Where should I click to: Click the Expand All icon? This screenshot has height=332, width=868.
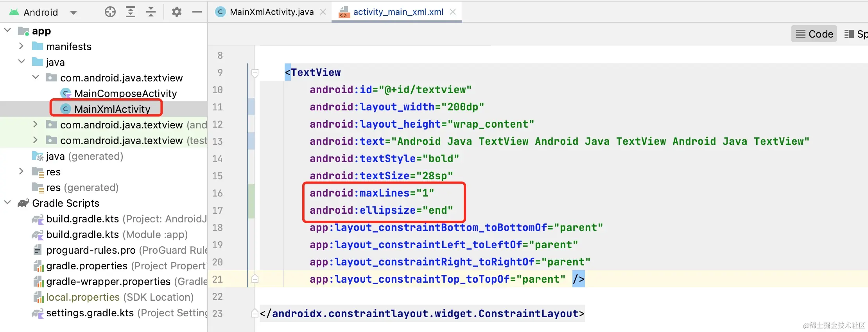[131, 12]
